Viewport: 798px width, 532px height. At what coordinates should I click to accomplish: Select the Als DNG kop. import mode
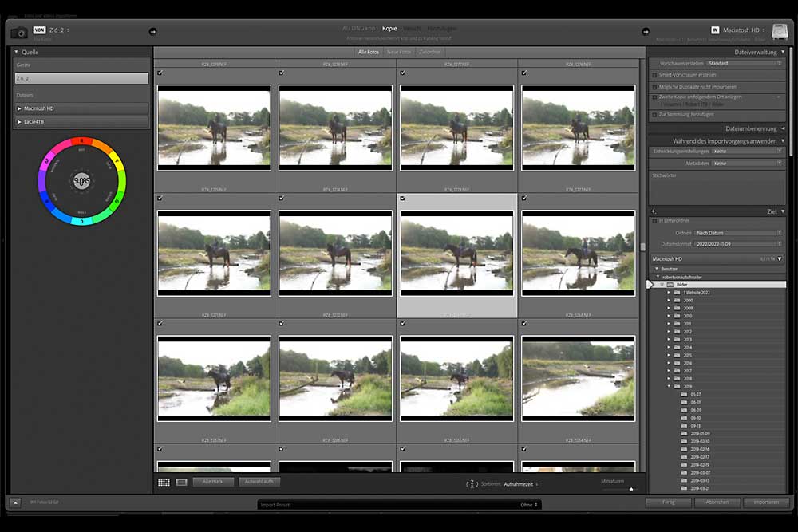[x=358, y=29]
